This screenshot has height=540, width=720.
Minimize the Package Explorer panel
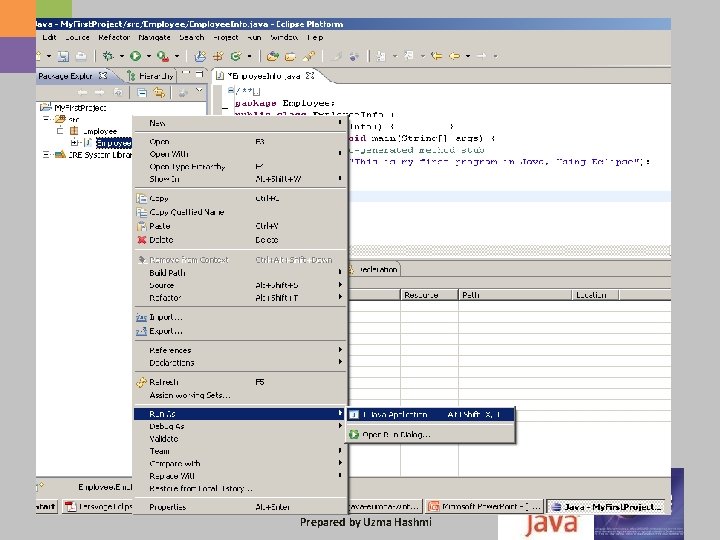coord(186,73)
